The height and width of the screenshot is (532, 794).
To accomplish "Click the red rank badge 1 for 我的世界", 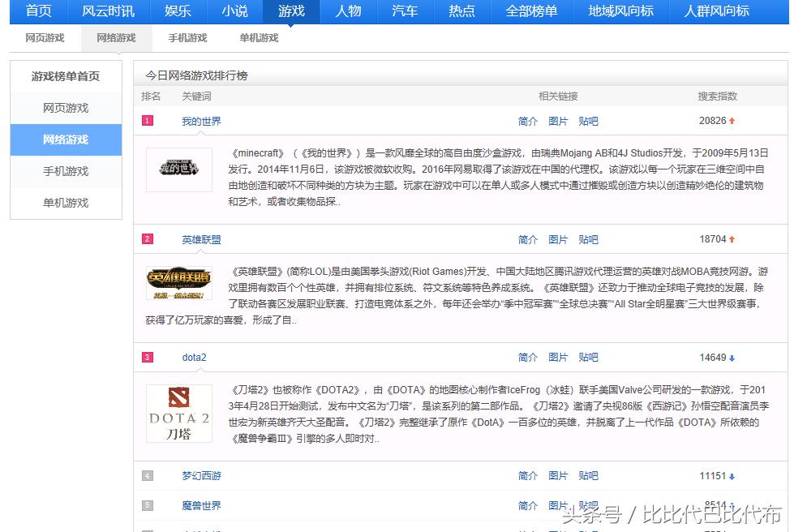I will [x=147, y=121].
